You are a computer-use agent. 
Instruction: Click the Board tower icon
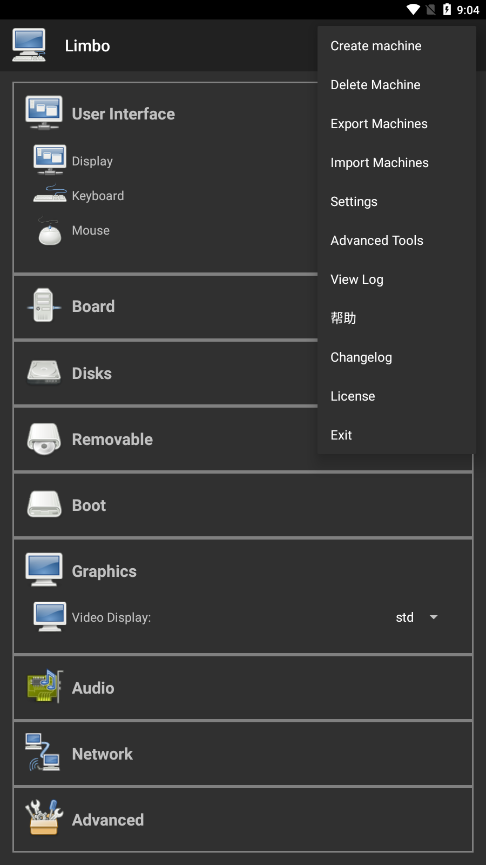point(44,306)
